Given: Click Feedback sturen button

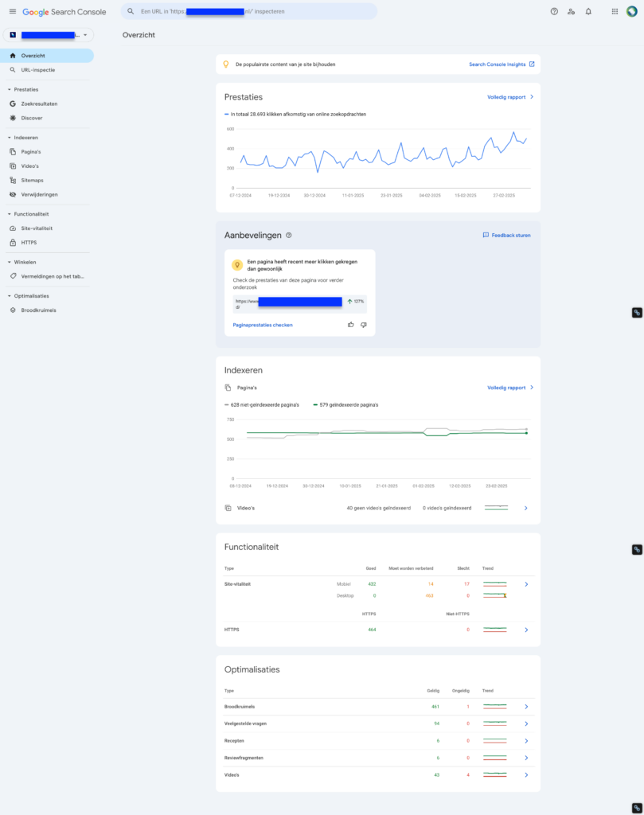Looking at the screenshot, I should click(507, 236).
